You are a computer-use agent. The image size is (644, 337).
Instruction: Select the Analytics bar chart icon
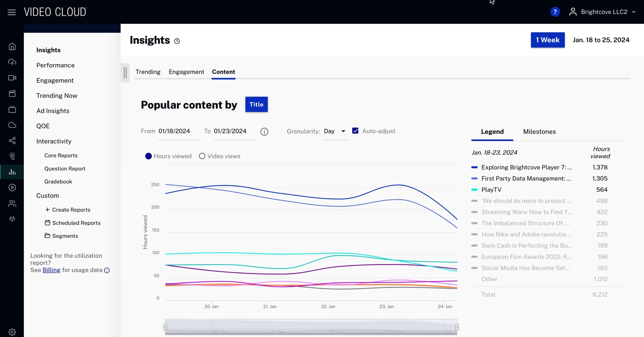[12, 172]
